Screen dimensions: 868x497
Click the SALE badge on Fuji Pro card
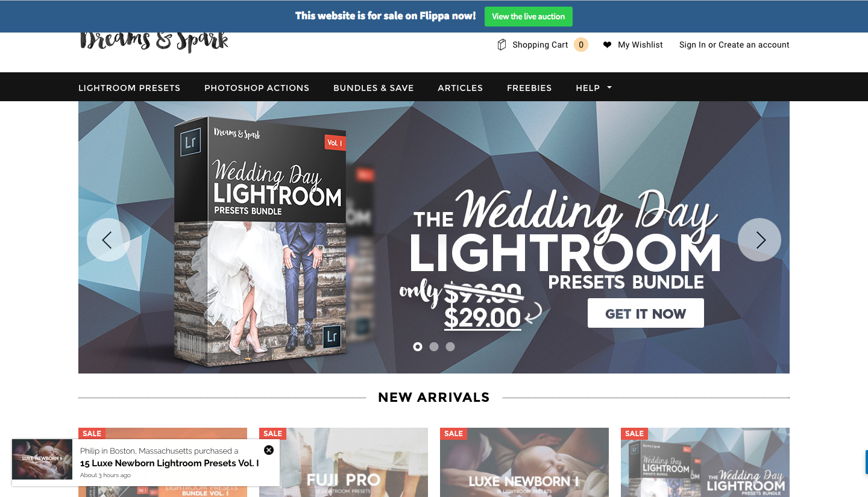click(x=272, y=433)
